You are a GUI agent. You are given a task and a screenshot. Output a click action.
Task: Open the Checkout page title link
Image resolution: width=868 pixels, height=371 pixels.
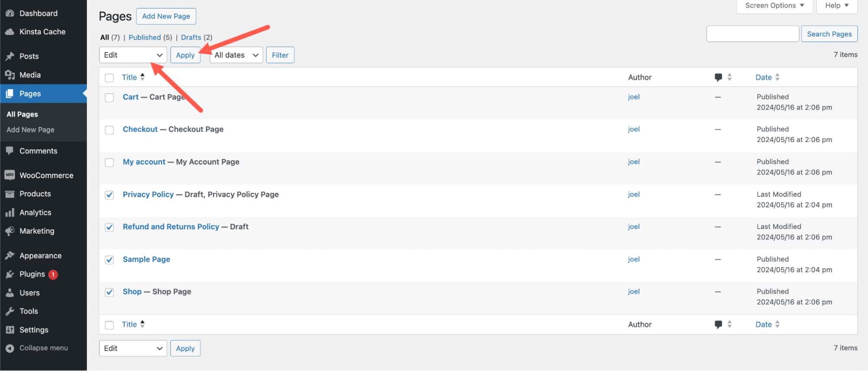point(140,129)
